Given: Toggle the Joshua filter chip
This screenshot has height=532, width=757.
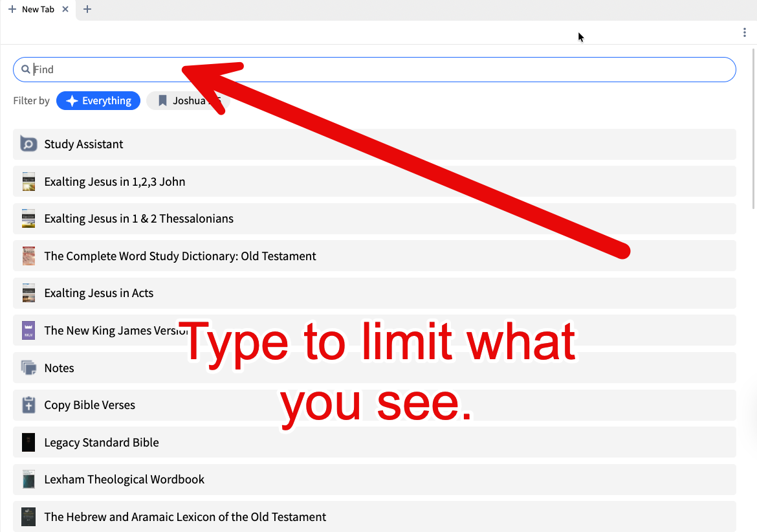Looking at the screenshot, I should pyautogui.click(x=189, y=100).
